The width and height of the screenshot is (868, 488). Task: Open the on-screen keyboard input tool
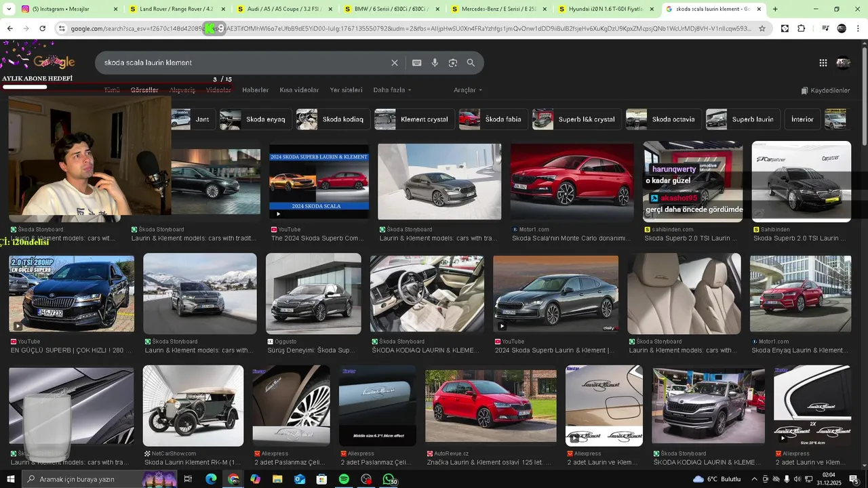[x=417, y=62]
